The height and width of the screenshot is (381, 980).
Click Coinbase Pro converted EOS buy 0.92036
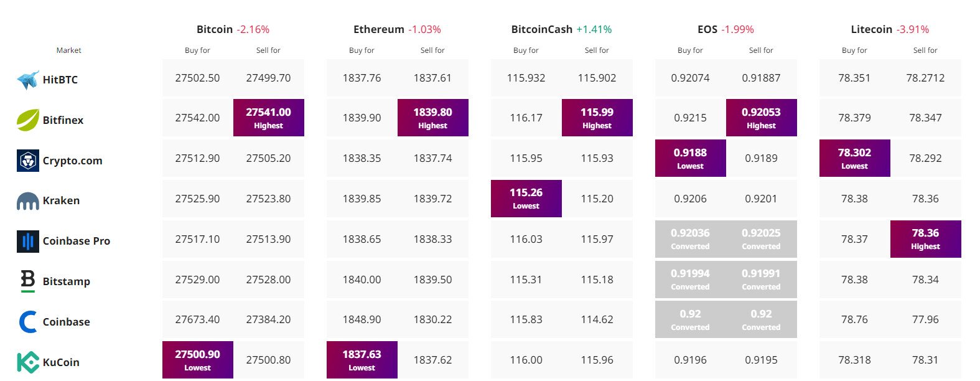[690, 239]
